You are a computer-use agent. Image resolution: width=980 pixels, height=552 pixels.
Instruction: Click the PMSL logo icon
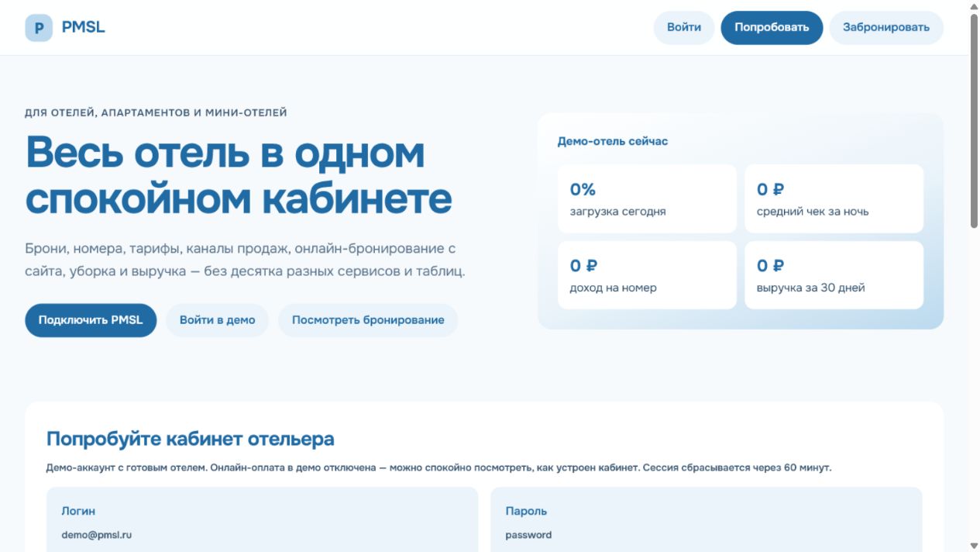39,28
